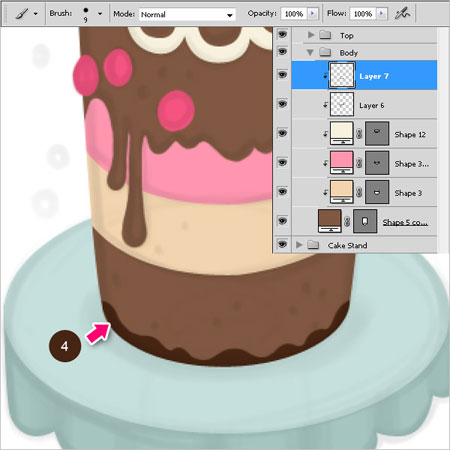Select the Shape 5 co... layer name
The height and width of the screenshot is (450, 450).
pyautogui.click(x=405, y=222)
